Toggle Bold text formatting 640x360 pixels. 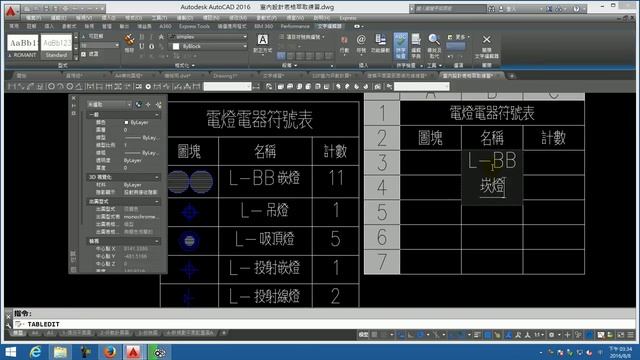point(142,37)
